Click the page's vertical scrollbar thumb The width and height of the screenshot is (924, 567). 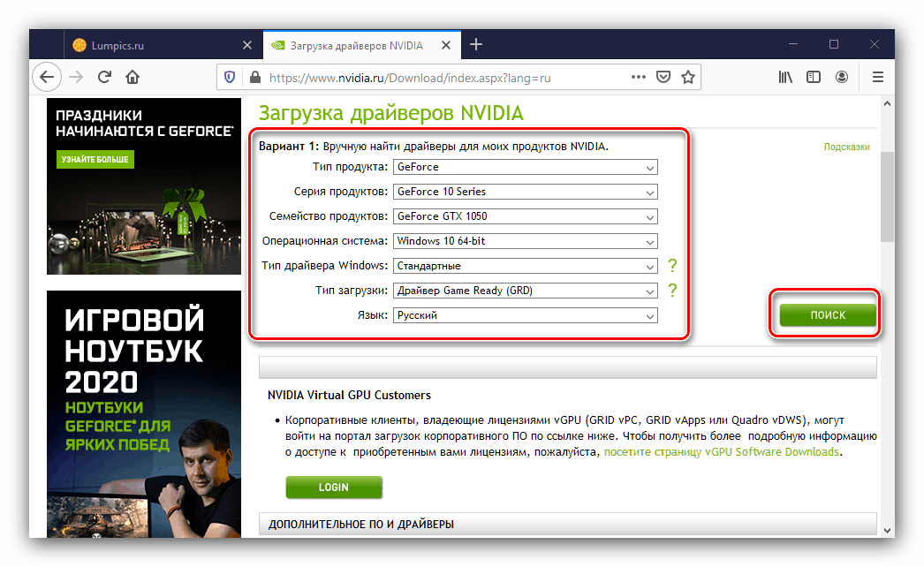click(887, 196)
